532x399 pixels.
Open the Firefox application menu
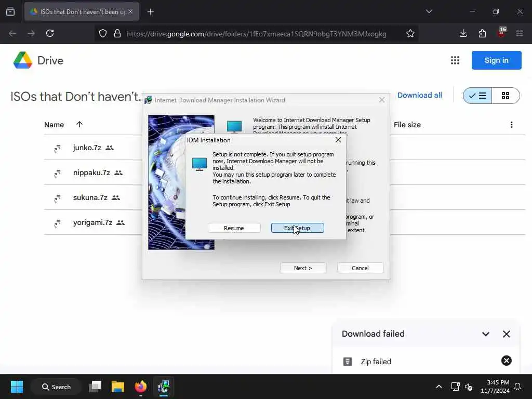(x=519, y=33)
